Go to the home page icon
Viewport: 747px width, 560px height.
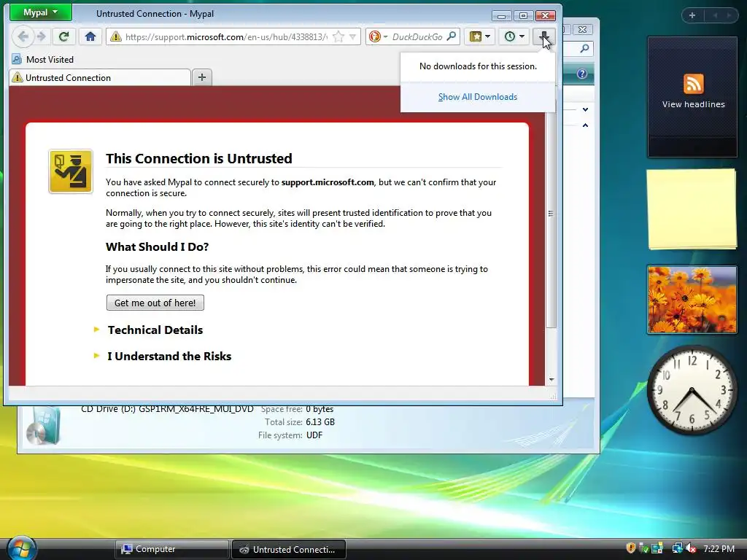click(90, 36)
